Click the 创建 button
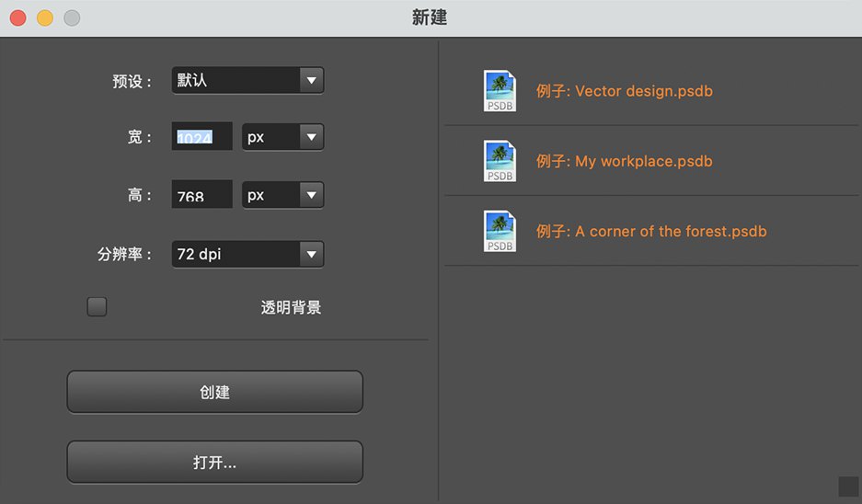Screen dimensions: 862x504 click(214, 392)
